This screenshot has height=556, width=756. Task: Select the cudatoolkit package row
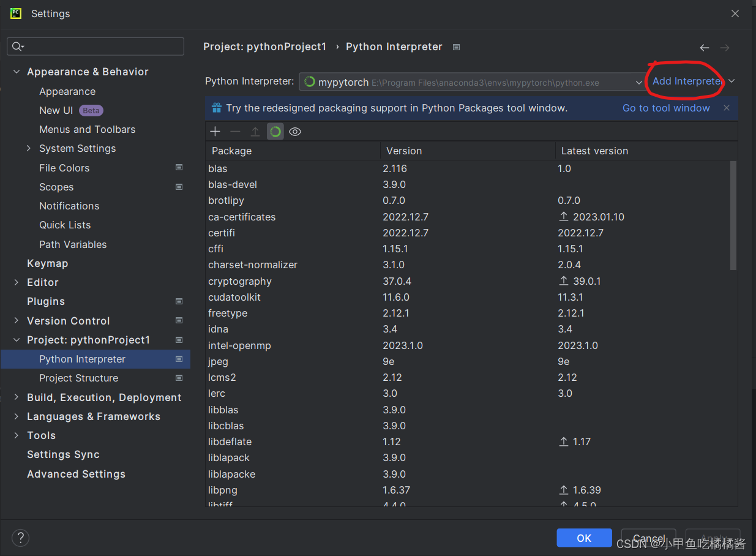(x=468, y=297)
